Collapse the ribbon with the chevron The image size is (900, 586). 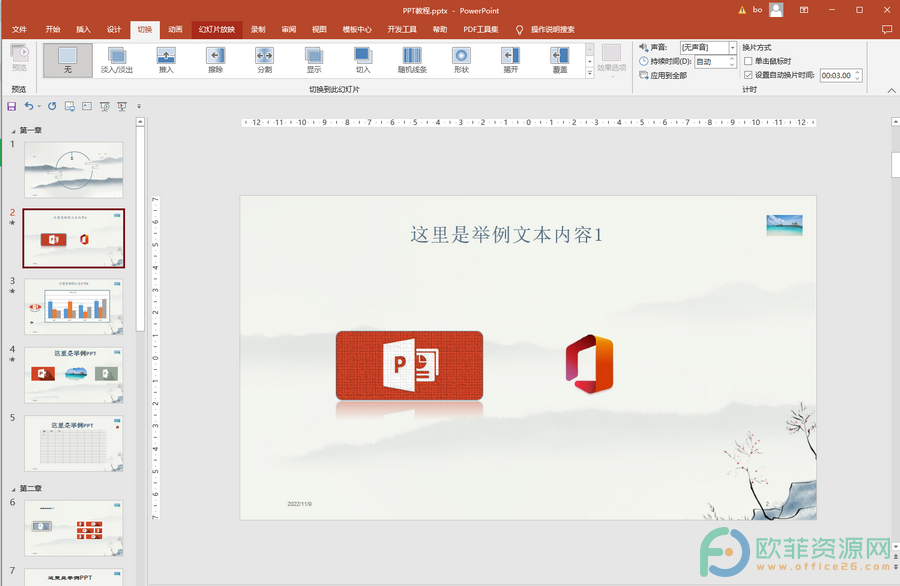click(x=891, y=90)
